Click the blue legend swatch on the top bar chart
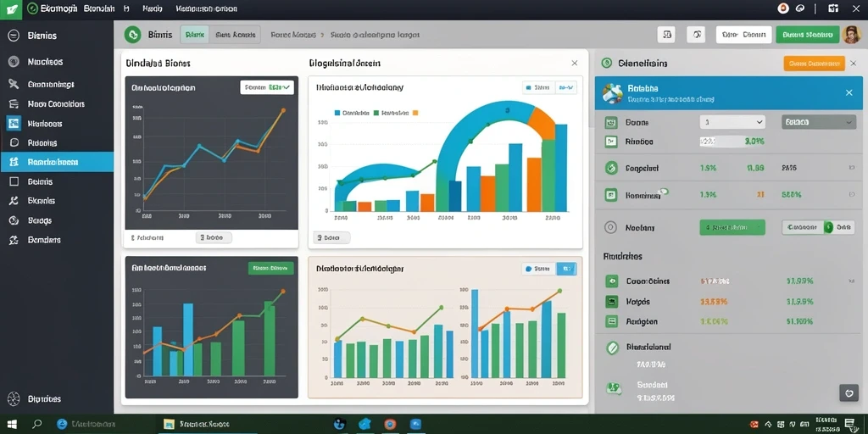The image size is (868, 434). (337, 113)
